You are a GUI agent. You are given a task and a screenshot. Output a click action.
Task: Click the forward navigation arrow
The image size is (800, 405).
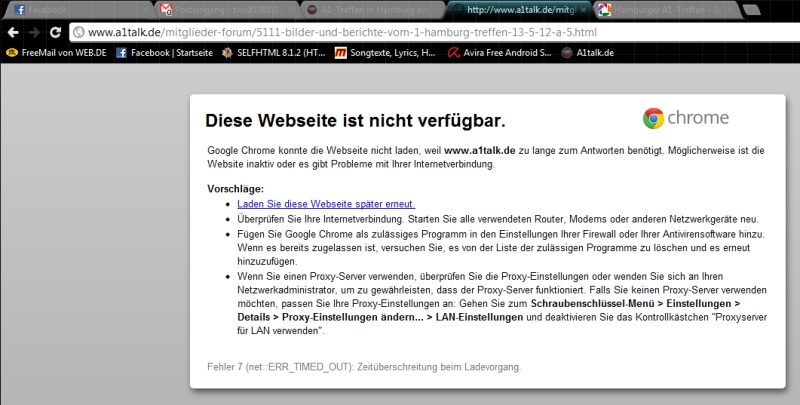pyautogui.click(x=33, y=32)
